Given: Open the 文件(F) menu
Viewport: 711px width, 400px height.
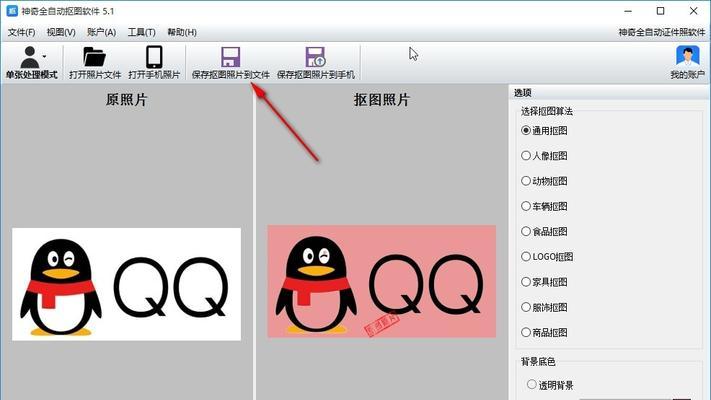Looking at the screenshot, I should click(x=21, y=32).
